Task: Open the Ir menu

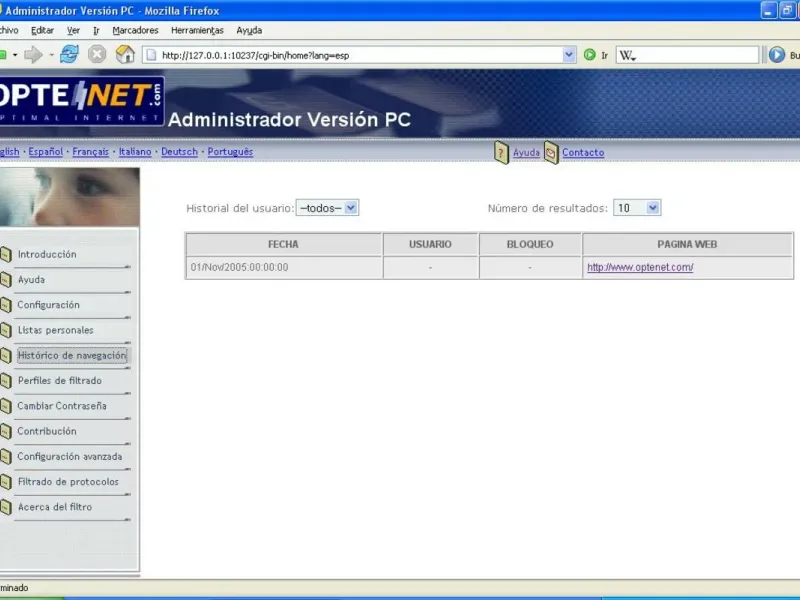Action: [x=96, y=31]
